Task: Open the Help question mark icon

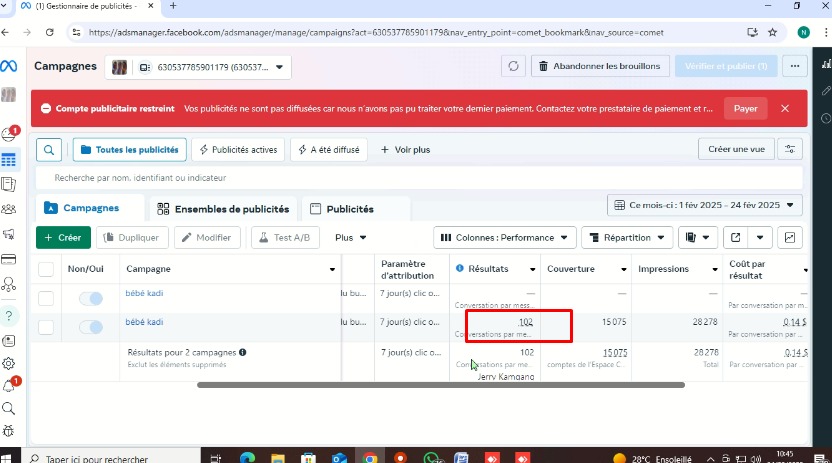Action: (8, 316)
